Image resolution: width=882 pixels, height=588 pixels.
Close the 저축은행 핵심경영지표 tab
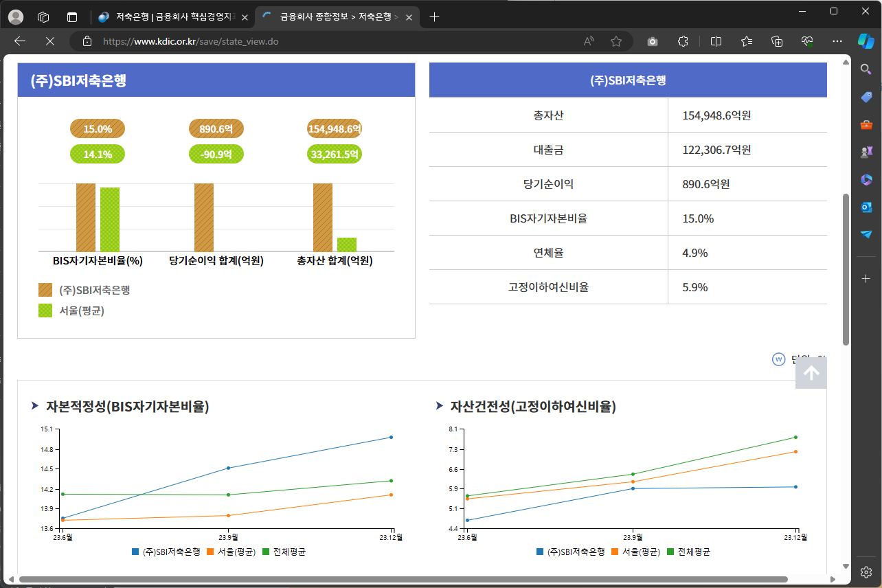245,18
